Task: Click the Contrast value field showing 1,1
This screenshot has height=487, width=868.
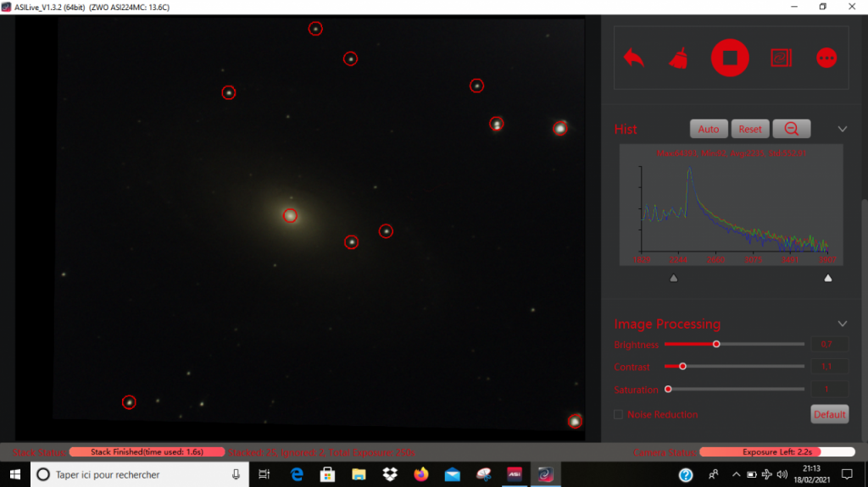Action: point(829,367)
